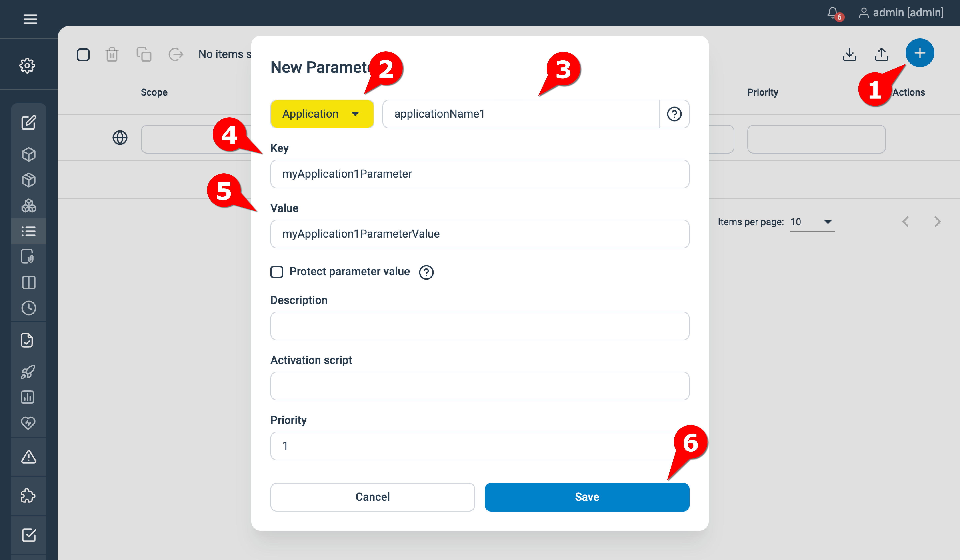Select the attachments/device icon in sidebar
The image size is (960, 560).
[x=29, y=256]
